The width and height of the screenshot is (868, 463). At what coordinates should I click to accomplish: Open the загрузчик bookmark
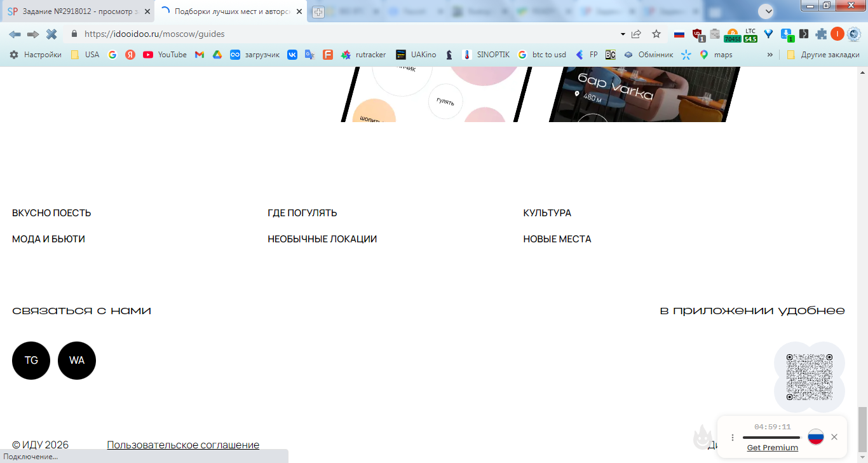[255, 55]
